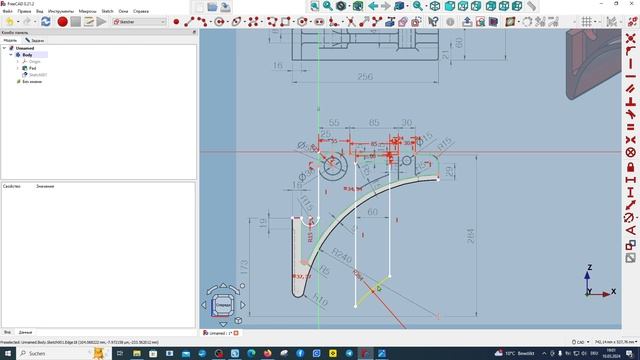Click the view sketch icon

[480, 22]
